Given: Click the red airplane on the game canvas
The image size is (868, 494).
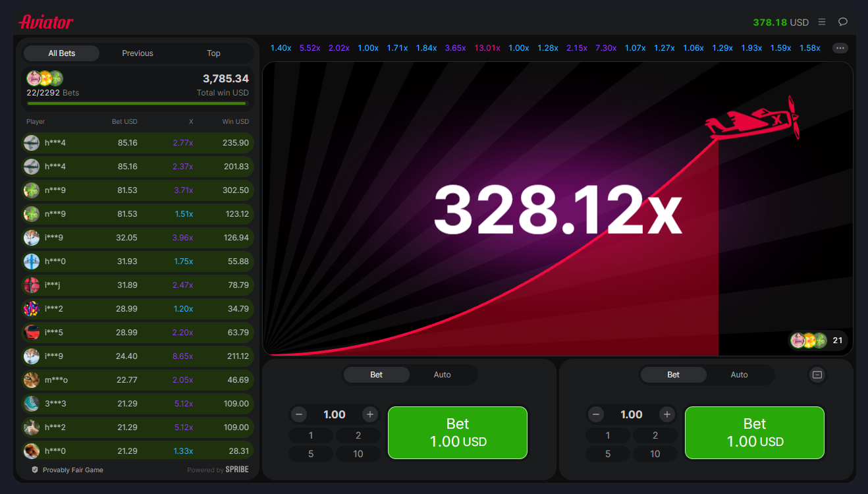Looking at the screenshot, I should tap(753, 119).
